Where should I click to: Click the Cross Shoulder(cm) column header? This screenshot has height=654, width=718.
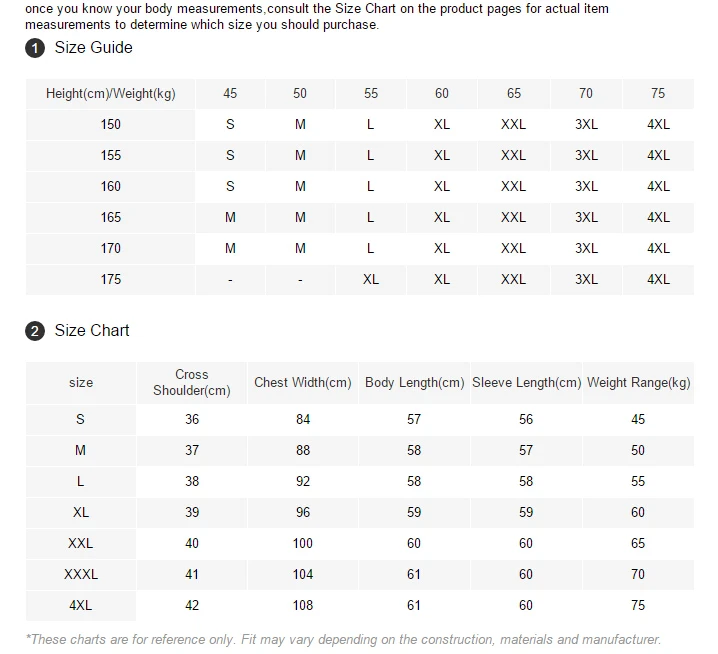pos(192,383)
